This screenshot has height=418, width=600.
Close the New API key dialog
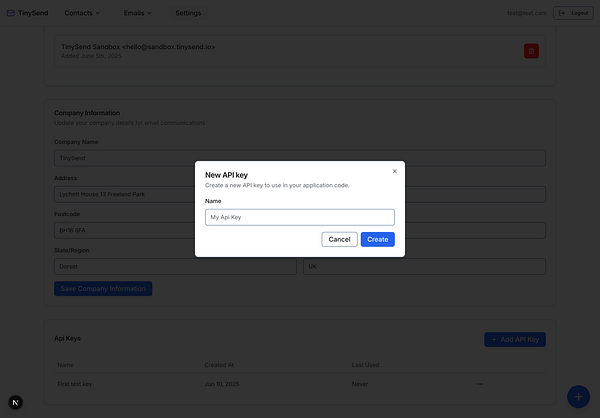click(395, 171)
